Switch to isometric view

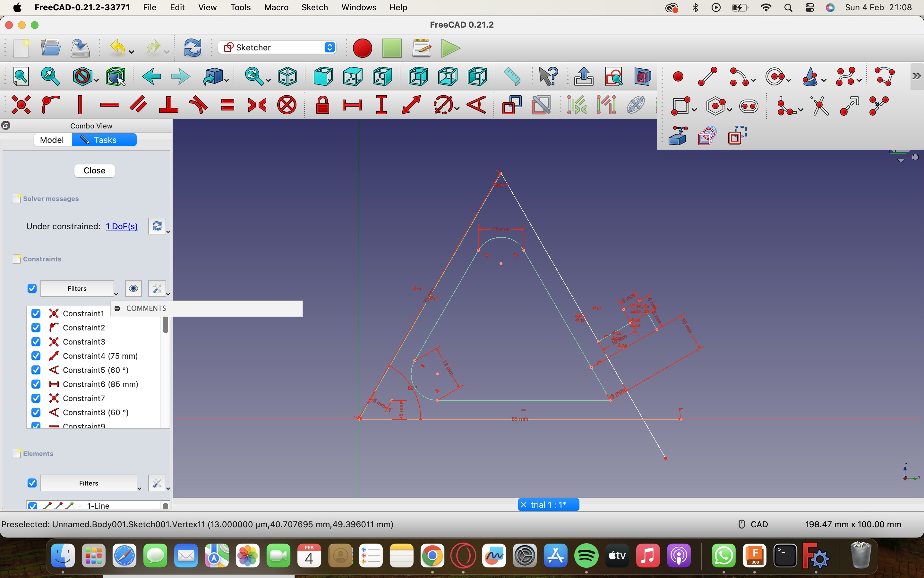287,76
